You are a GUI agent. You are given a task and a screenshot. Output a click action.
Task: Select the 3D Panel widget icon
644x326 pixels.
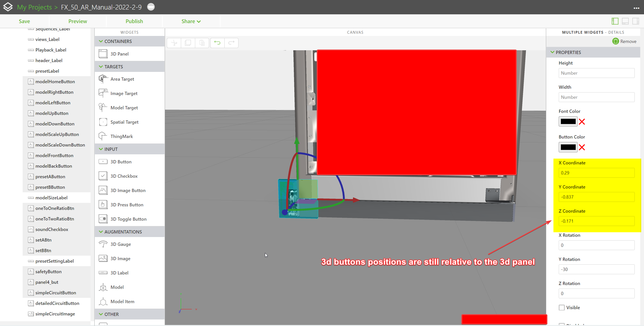pos(103,54)
